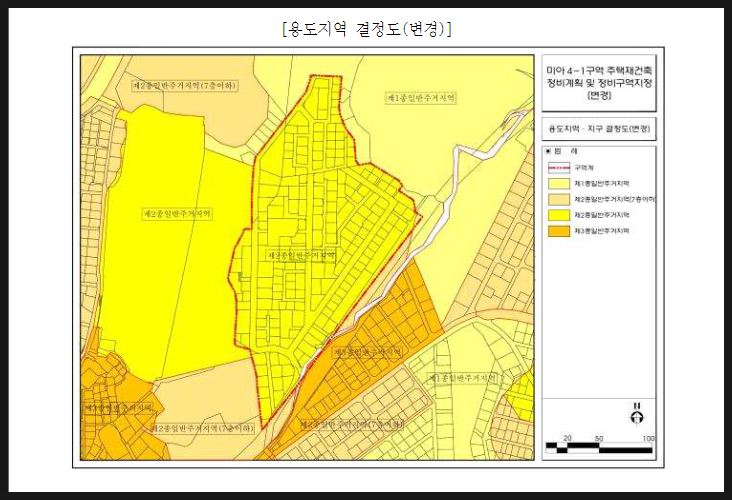Click the scale bar number 20

point(567,438)
